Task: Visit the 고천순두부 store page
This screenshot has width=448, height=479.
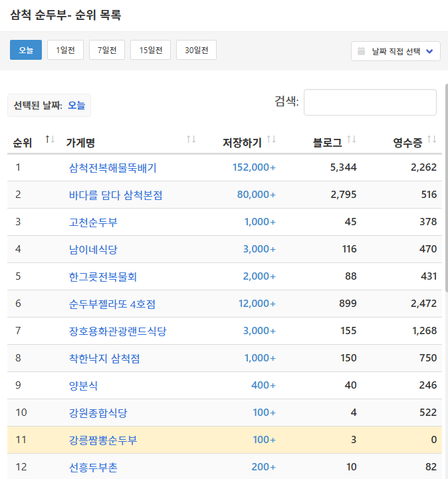Action: 93,222
